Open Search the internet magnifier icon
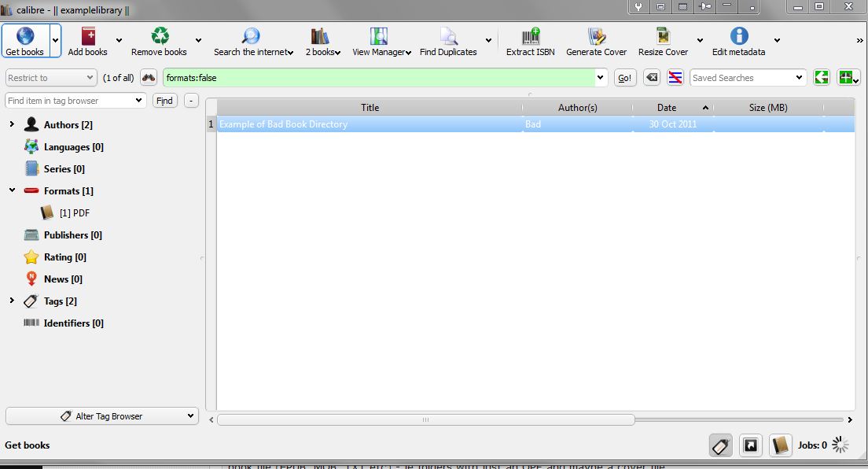Screen dimensions: 868x469 click(251, 36)
